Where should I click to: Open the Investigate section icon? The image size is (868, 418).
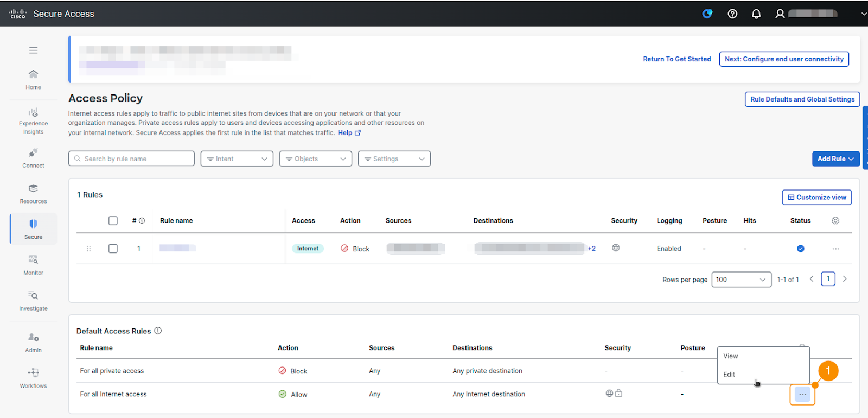(x=33, y=296)
